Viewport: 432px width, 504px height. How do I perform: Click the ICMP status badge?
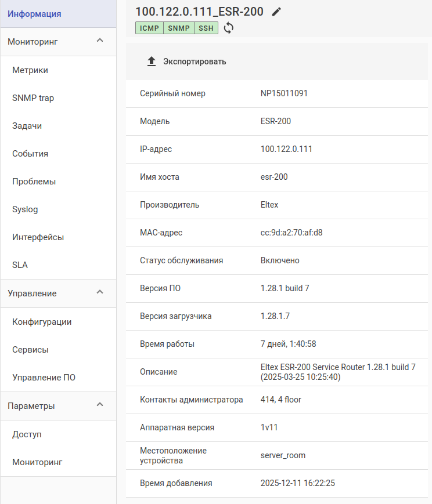(x=149, y=28)
